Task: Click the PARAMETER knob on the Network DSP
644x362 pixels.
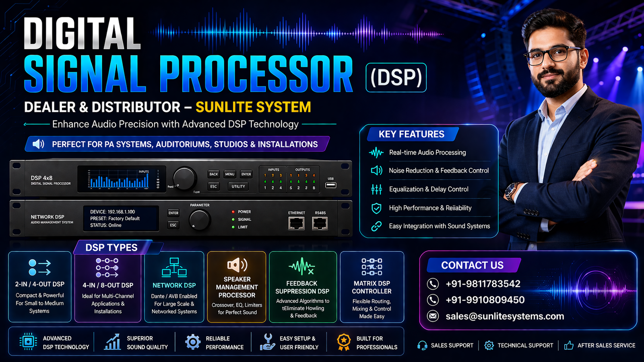Action: point(200,219)
